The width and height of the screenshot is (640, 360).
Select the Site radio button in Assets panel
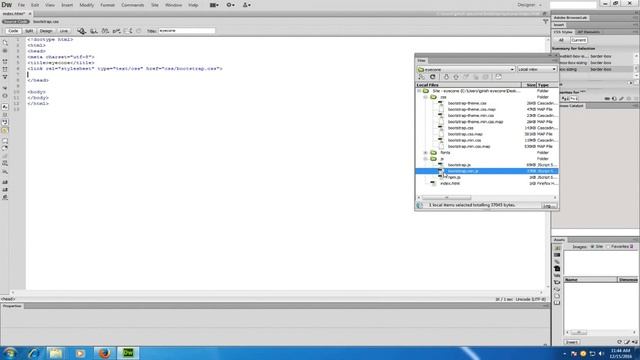[x=593, y=247]
